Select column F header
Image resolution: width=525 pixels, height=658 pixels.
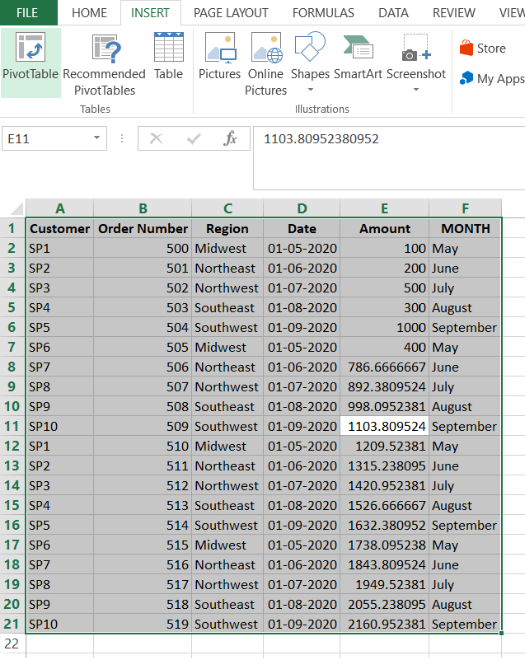[x=465, y=208]
